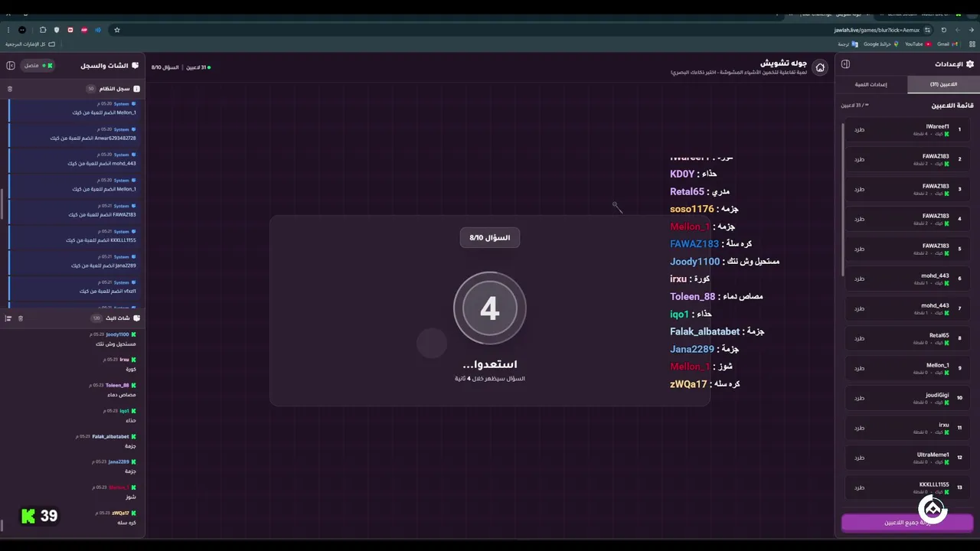
Task: Click the سجل النظام log header
Action: pos(113,89)
